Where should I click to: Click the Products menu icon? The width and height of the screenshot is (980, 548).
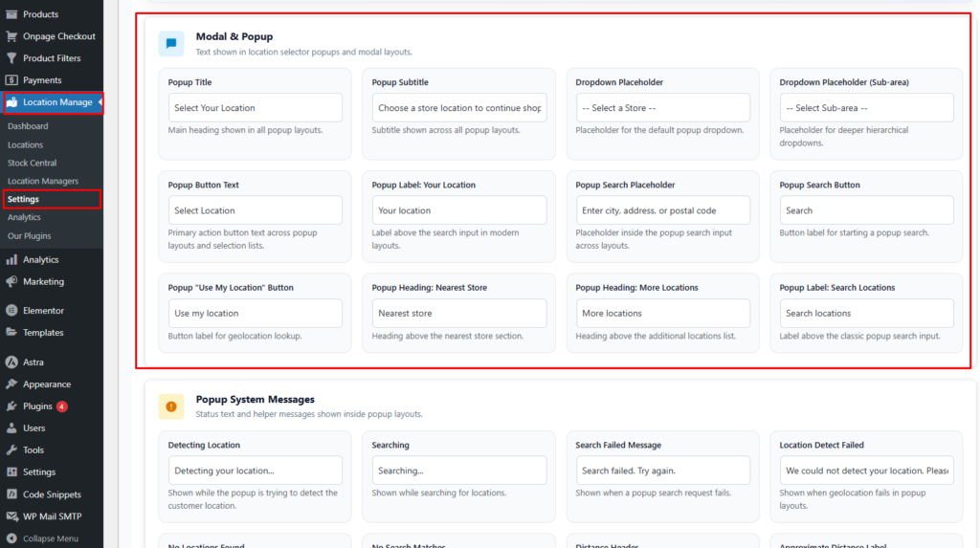point(11,14)
